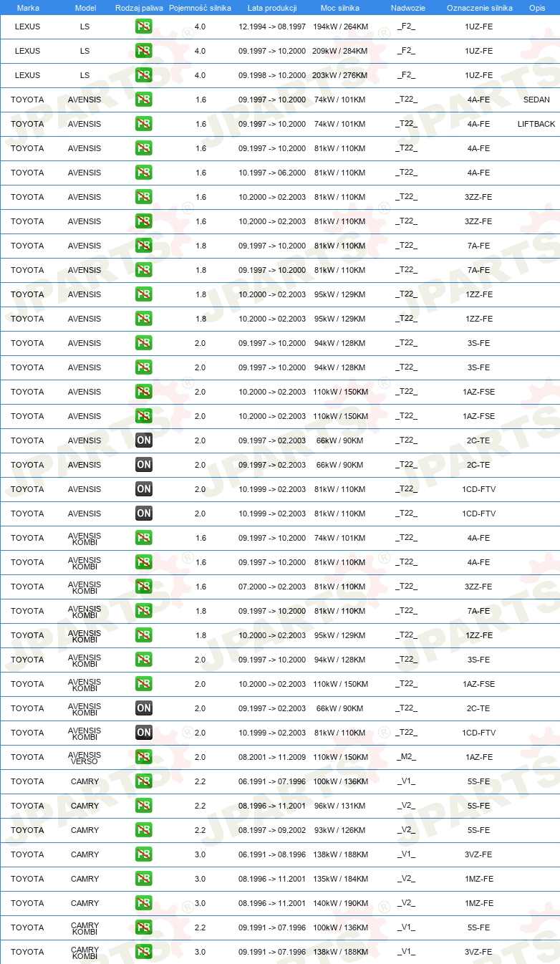Select the SEDAN description cell
Viewport: 560px width, 964px height.
click(537, 100)
